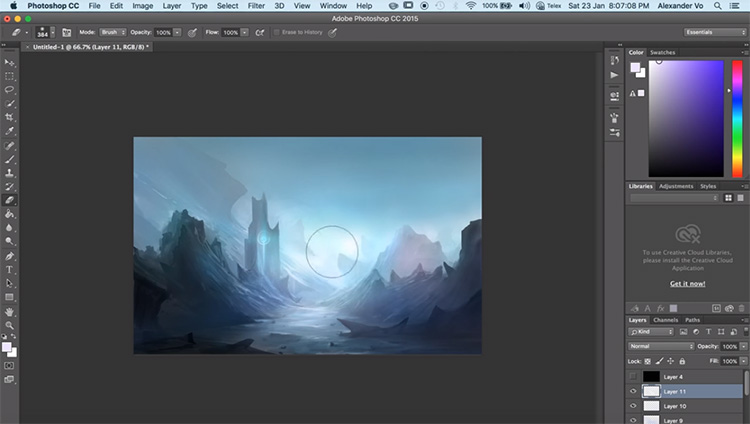Select the Rectangle shape tool
750x424 pixels.
pyautogui.click(x=9, y=297)
